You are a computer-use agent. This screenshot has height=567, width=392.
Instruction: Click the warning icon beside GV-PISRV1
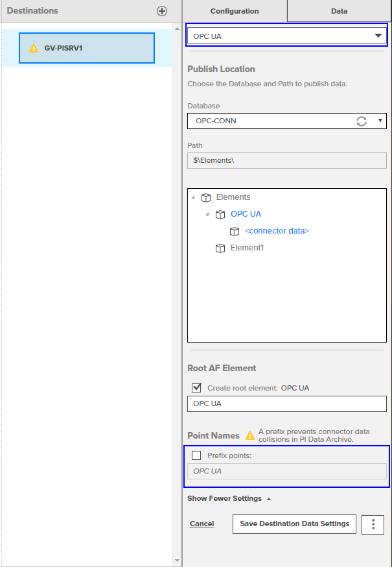point(34,49)
